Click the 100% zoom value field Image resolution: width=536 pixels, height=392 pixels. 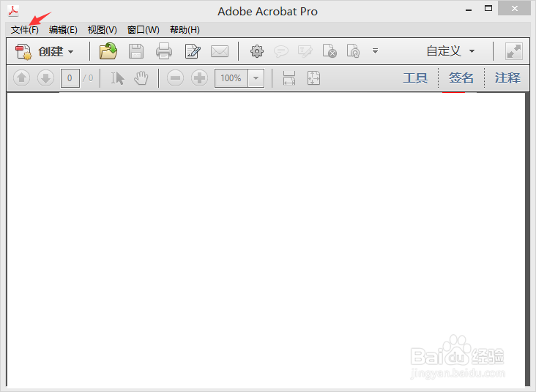pos(231,78)
